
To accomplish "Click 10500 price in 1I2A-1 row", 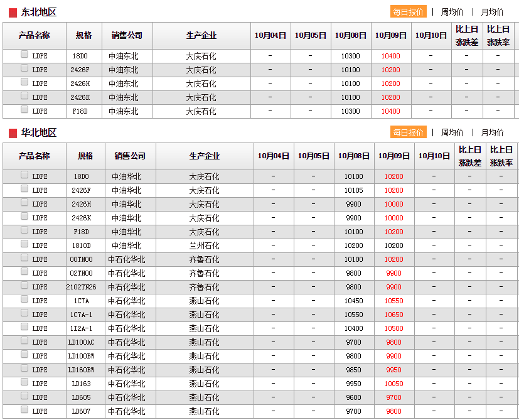I will point(394,328).
